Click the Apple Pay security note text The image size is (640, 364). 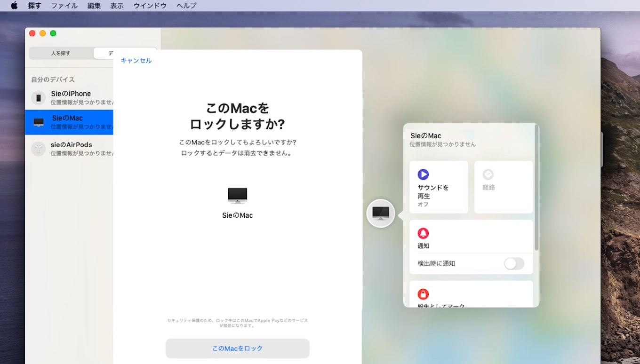(238, 323)
